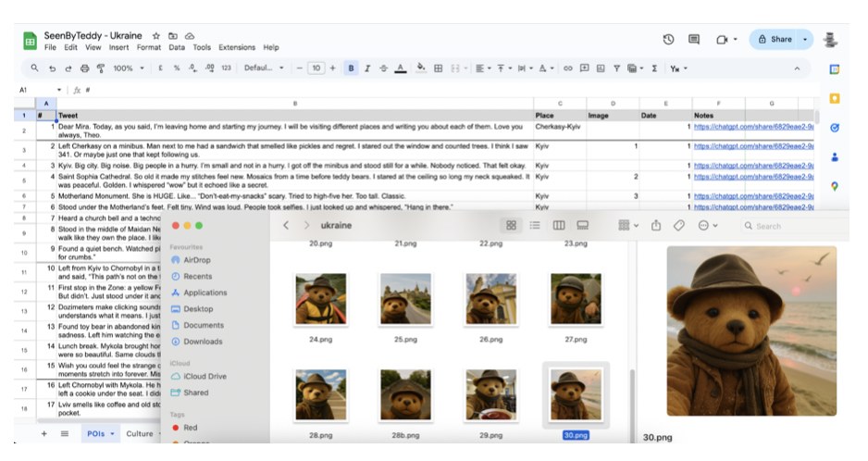The height and width of the screenshot is (461, 868).
Task: Star the SeenByTeddy document
Action: 156,35
